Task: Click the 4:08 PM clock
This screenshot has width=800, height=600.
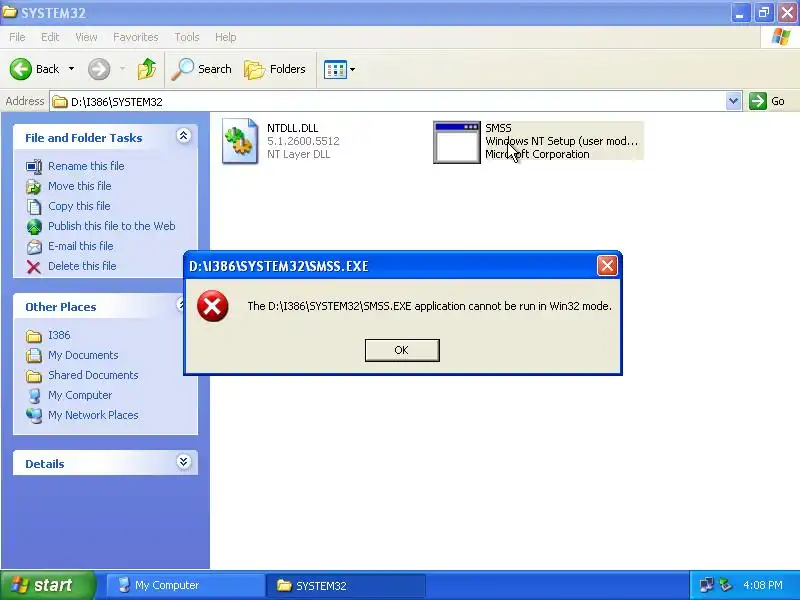Action: (763, 585)
